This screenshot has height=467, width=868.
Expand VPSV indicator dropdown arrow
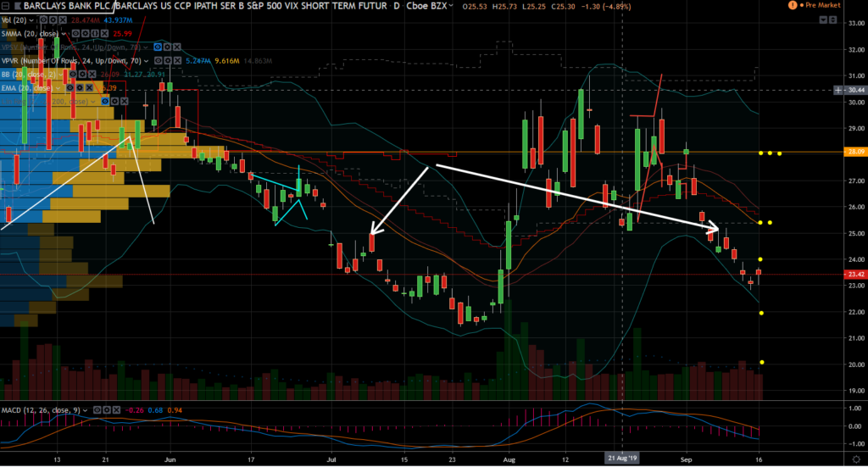[146, 47]
